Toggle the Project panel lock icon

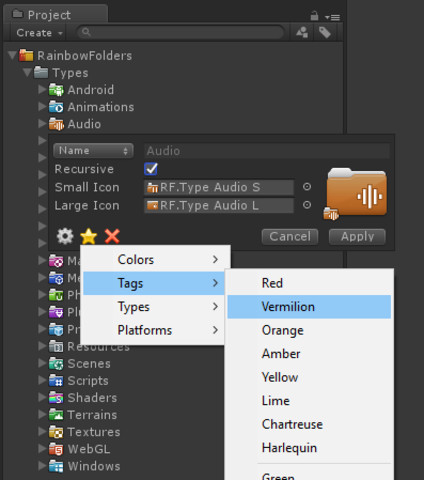point(314,16)
